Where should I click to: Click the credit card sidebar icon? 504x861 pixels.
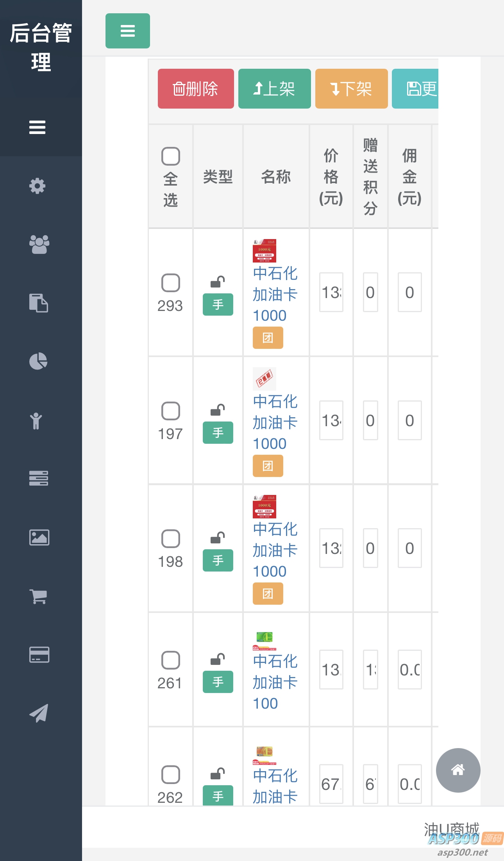point(39,655)
